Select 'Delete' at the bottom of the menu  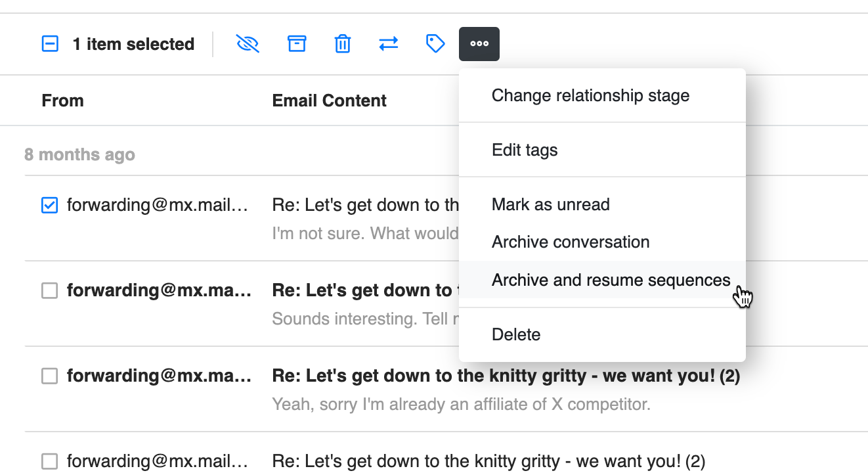click(x=516, y=334)
